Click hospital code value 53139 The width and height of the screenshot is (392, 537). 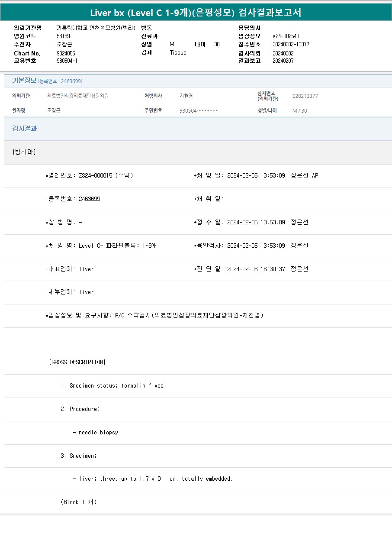[63, 36]
